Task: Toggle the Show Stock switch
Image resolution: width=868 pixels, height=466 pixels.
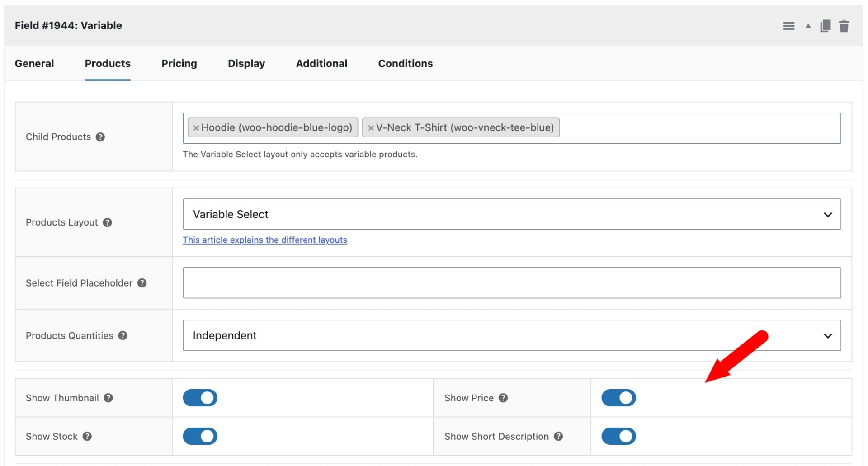Action: pyautogui.click(x=200, y=436)
